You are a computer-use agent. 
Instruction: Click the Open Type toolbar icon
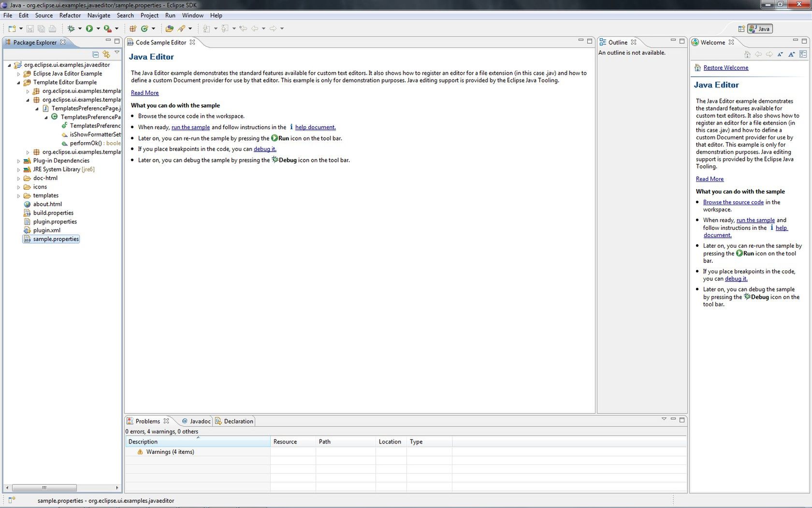[169, 29]
